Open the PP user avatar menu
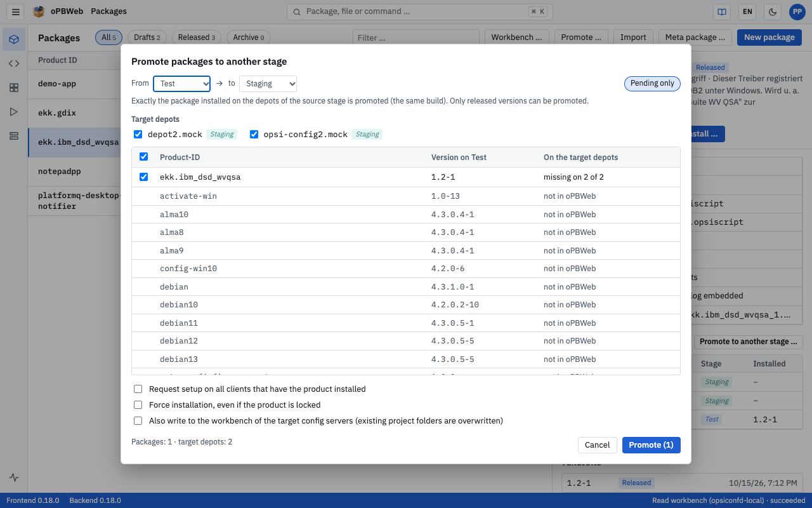The image size is (812, 508). point(797,11)
